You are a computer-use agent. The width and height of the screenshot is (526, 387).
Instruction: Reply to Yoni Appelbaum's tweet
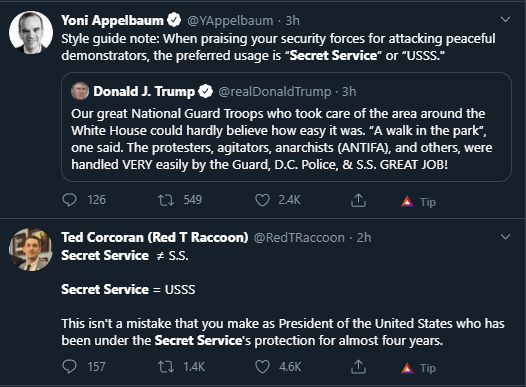[69, 200]
